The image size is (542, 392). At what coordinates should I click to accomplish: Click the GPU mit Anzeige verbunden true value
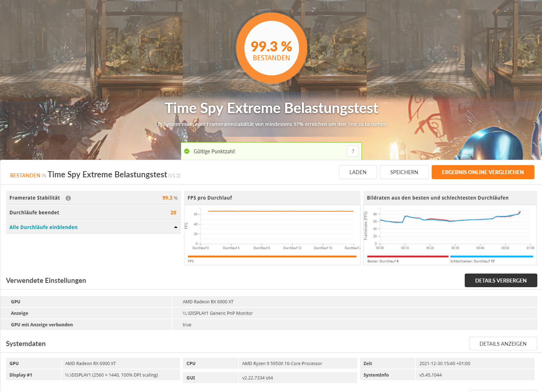click(187, 325)
